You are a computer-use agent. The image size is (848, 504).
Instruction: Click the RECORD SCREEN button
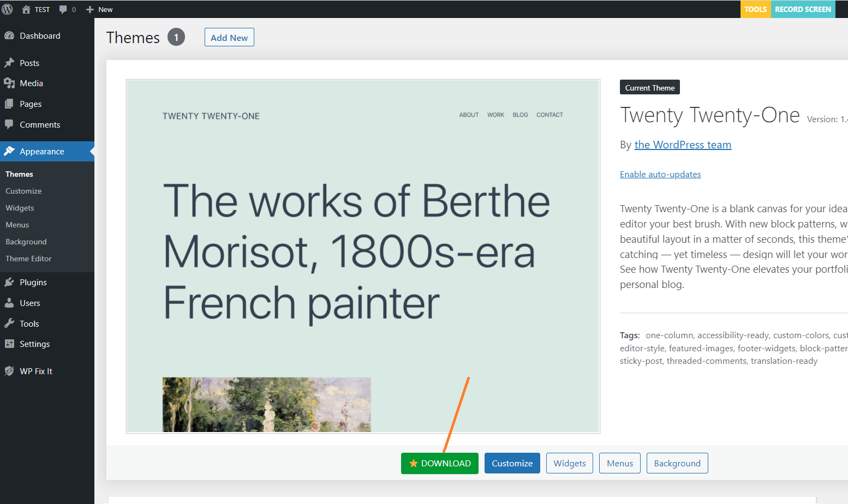click(803, 9)
